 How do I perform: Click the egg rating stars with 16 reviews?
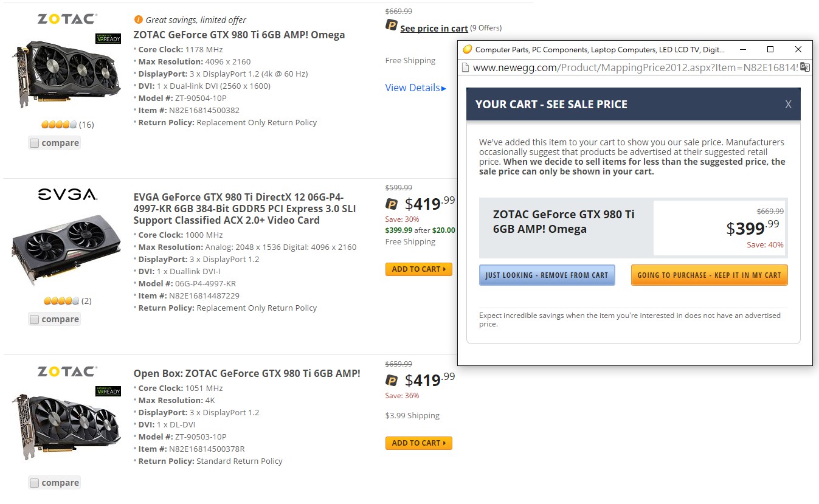coord(59,125)
